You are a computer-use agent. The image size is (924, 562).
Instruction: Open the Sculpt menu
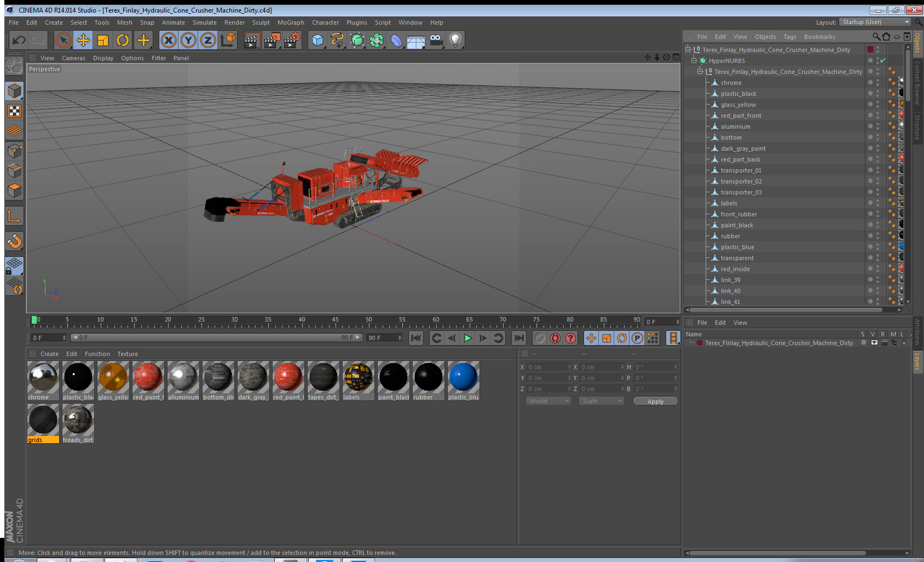coord(261,22)
